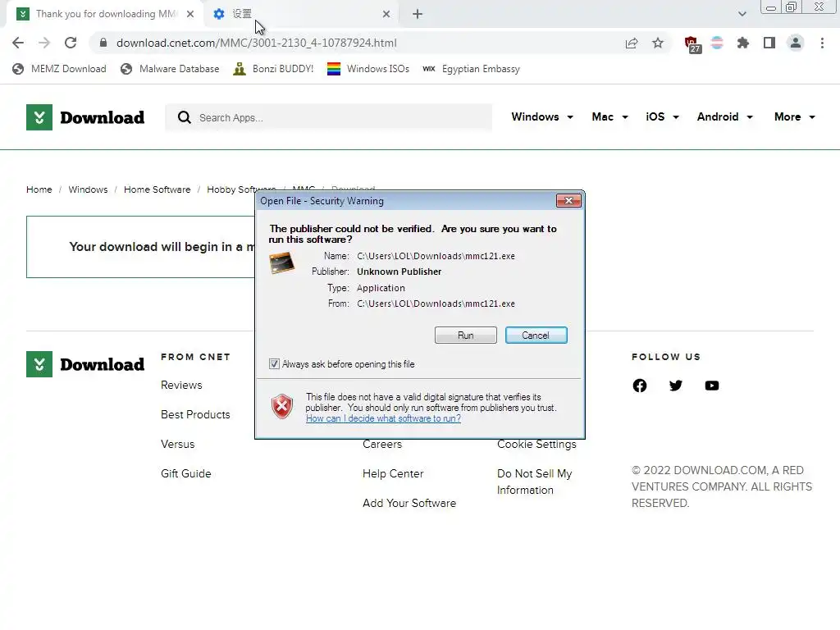Click the footer Download logo
840x630 pixels.
point(85,364)
